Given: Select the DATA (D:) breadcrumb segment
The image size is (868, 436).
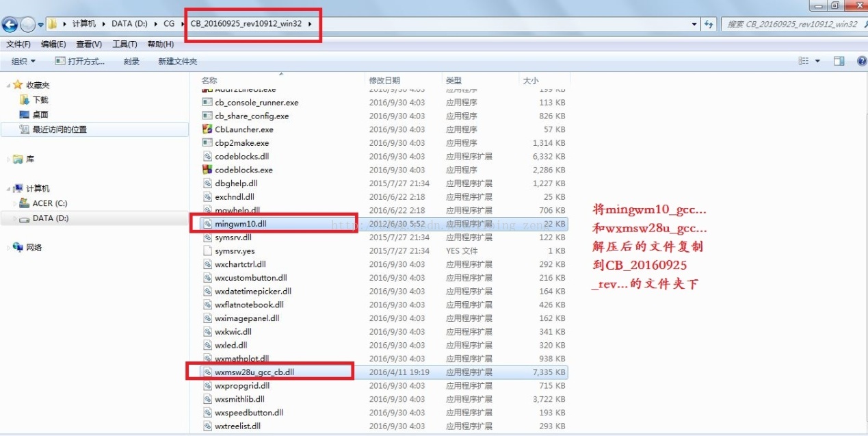Looking at the screenshot, I should coord(129,24).
